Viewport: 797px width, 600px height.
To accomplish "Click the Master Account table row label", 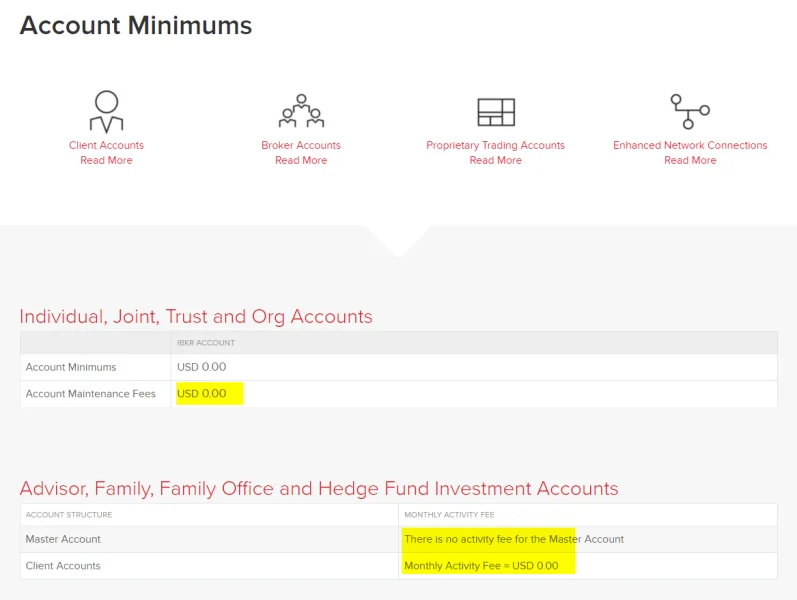I will (x=63, y=539).
